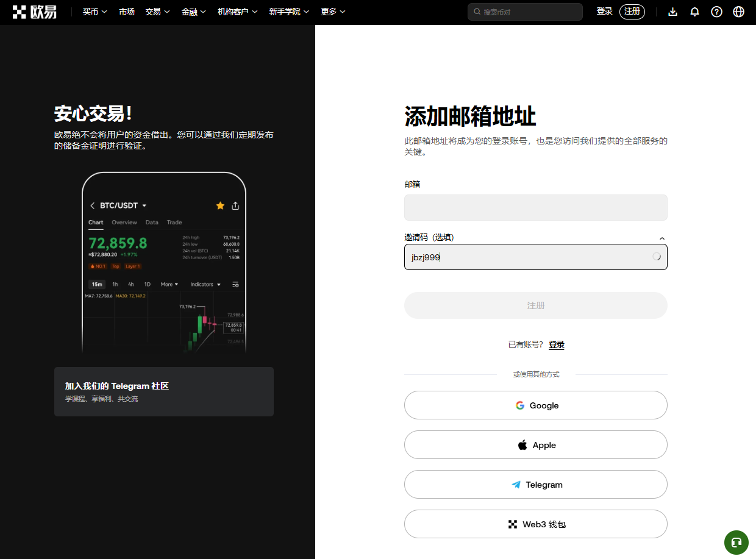756x559 pixels.
Task: Click the NO.1 tag under the price
Action: 98,266
